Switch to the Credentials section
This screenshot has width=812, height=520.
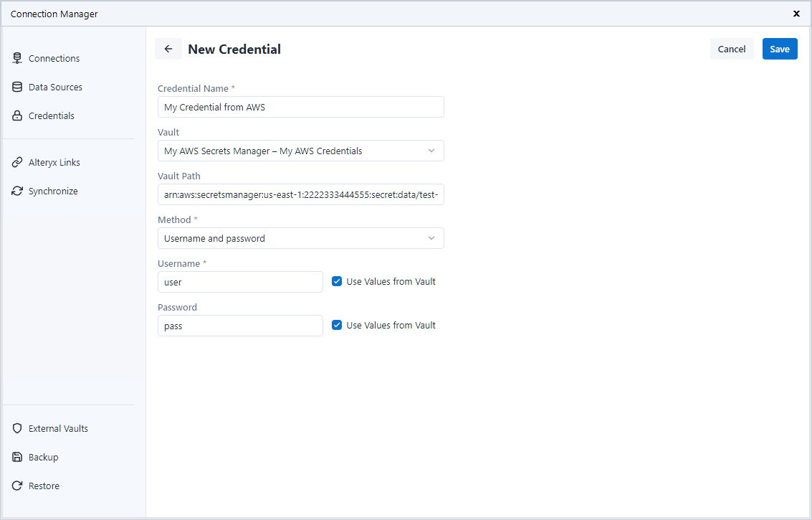[50, 115]
